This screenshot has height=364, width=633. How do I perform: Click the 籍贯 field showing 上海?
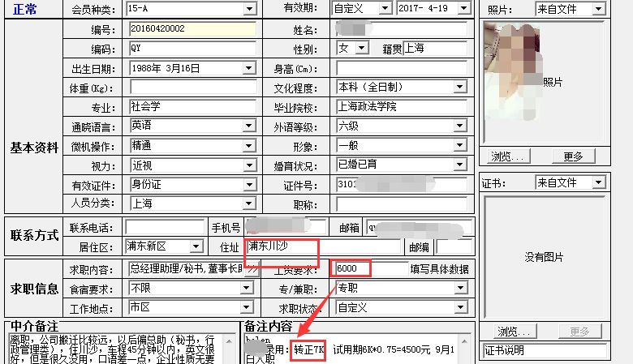pos(435,49)
